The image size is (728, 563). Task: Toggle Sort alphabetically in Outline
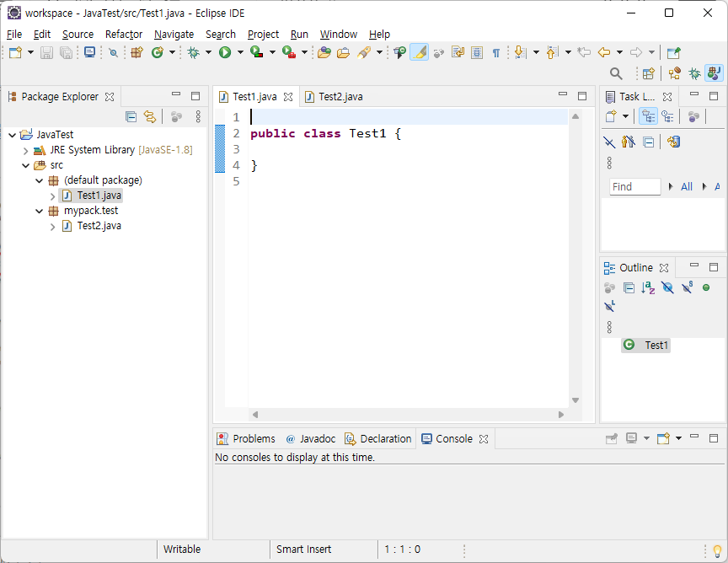(x=648, y=288)
